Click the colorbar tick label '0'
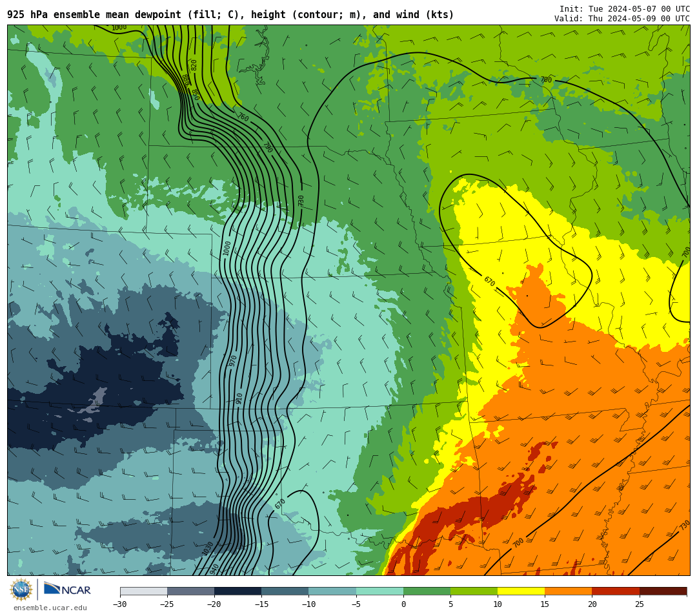Screen dimensions: 697x616 tap(403, 604)
